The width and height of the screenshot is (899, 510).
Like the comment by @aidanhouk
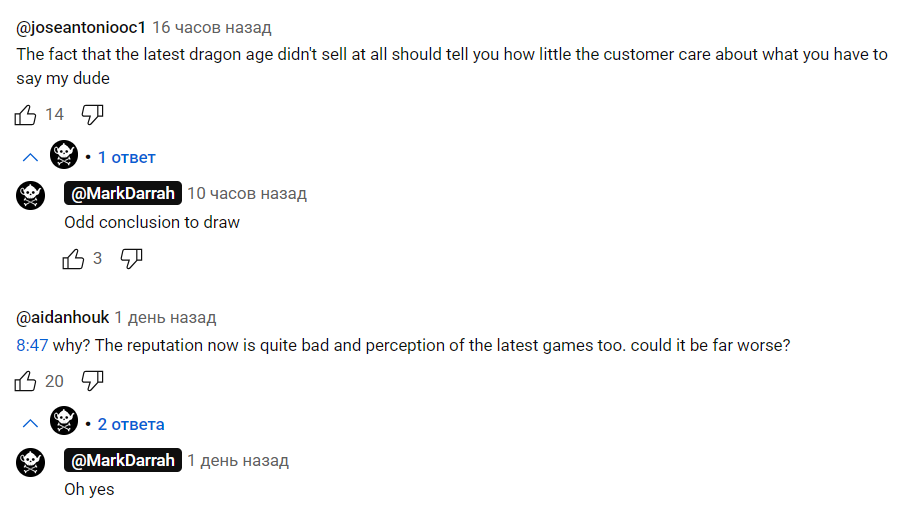tap(26, 381)
